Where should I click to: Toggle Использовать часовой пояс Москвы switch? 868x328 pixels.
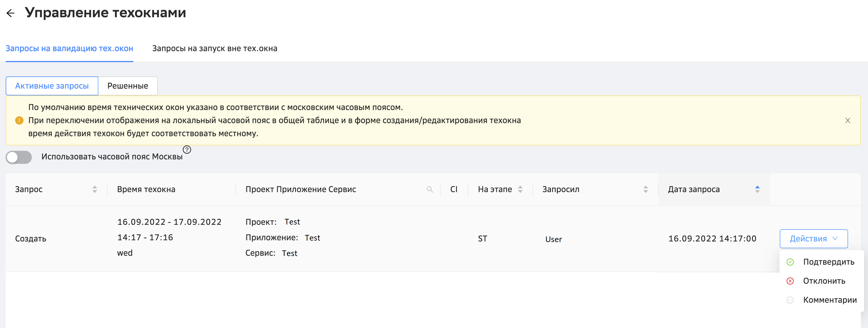click(19, 157)
